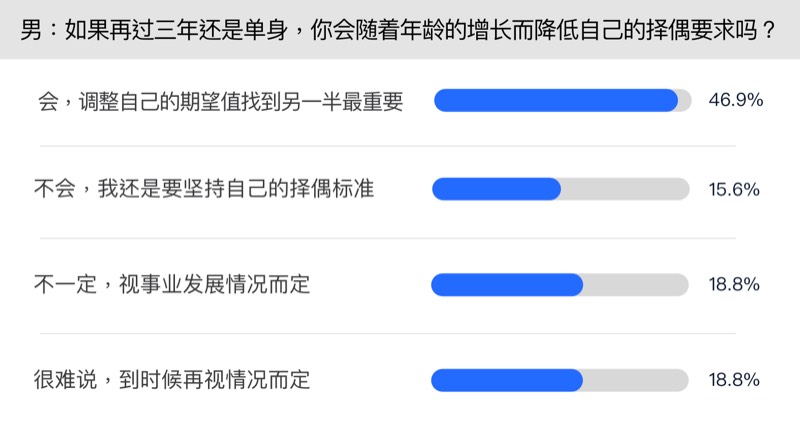The image size is (800, 440).
Task: Click the '男' label starting the header
Action: pos(31,29)
